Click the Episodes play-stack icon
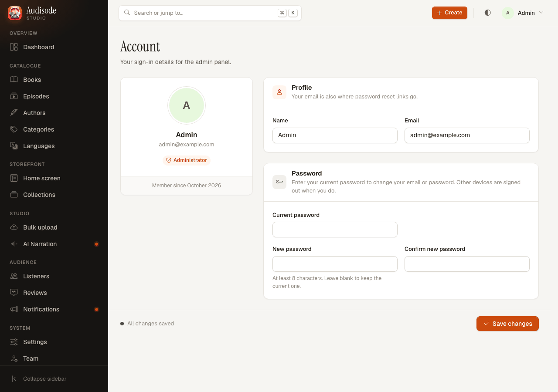Screen dimensions: 558x392 pyautogui.click(x=14, y=96)
